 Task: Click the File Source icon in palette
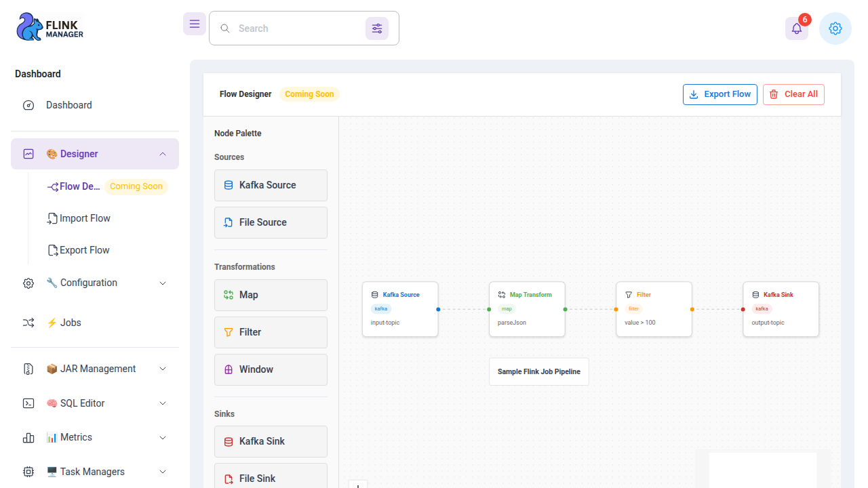(x=229, y=222)
